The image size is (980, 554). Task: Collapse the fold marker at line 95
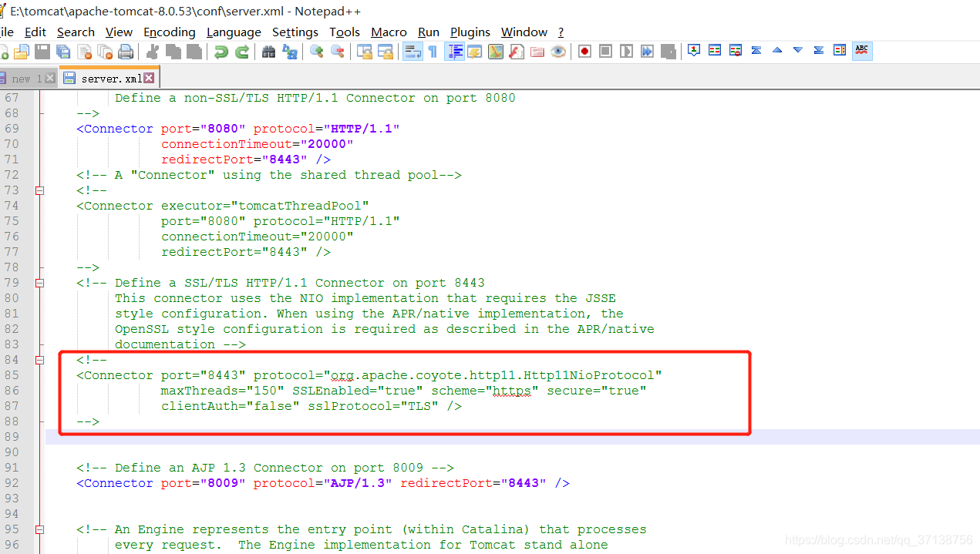coord(39,529)
